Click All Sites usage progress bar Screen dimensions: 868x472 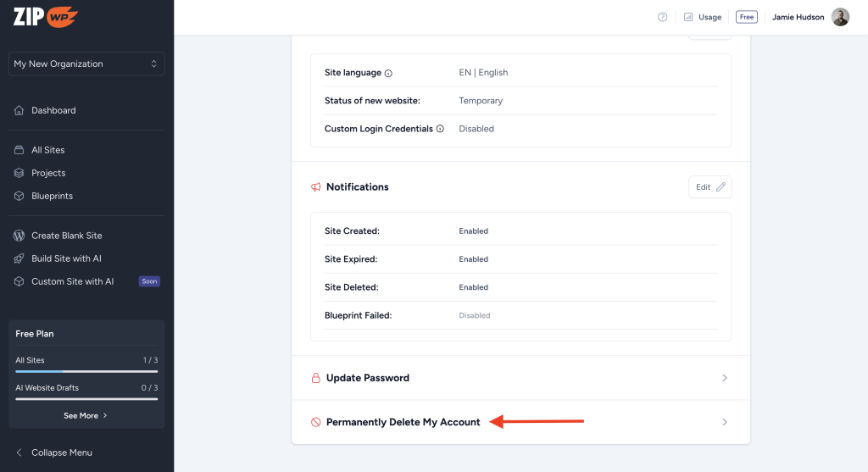tap(86, 371)
